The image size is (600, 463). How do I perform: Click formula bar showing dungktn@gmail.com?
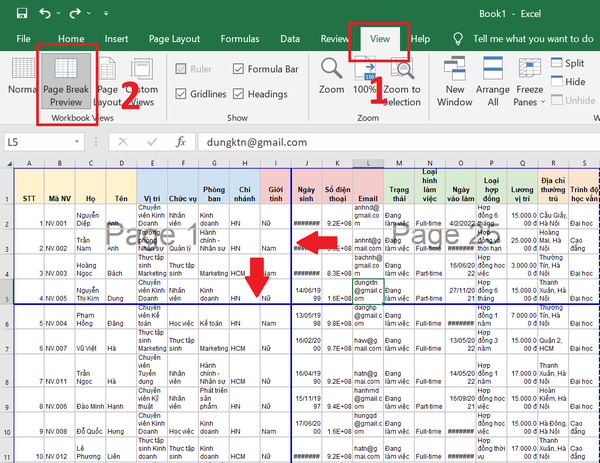[x=399, y=142]
